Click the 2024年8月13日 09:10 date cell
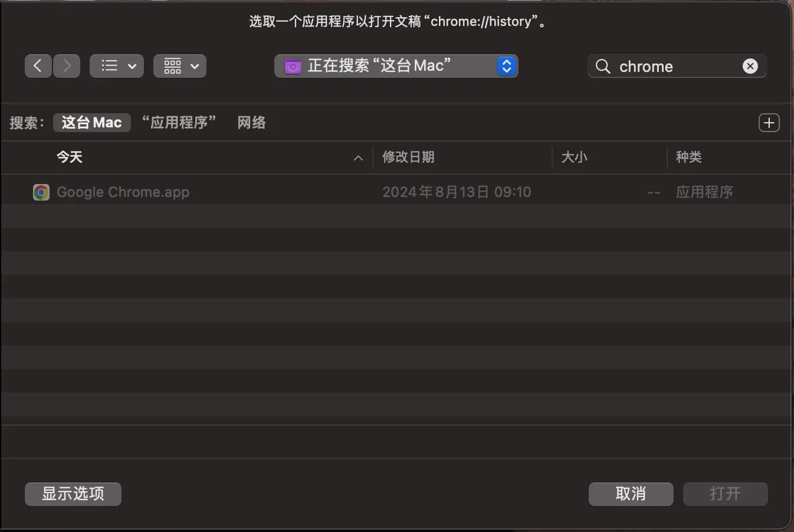This screenshot has width=794, height=532. [457, 192]
